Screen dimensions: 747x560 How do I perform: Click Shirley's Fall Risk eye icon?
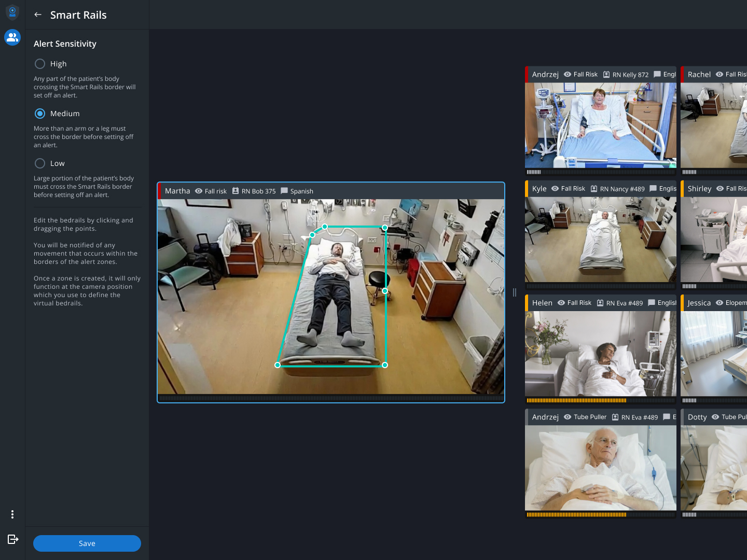(720, 188)
